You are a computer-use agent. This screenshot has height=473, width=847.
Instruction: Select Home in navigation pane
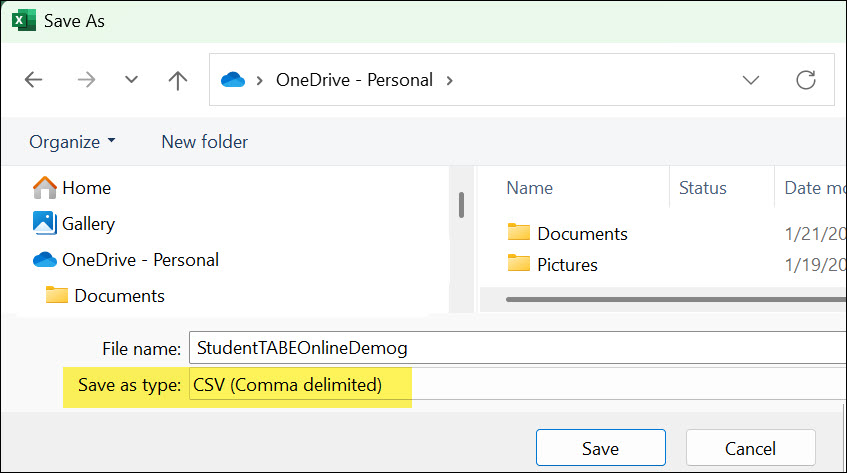pos(86,187)
